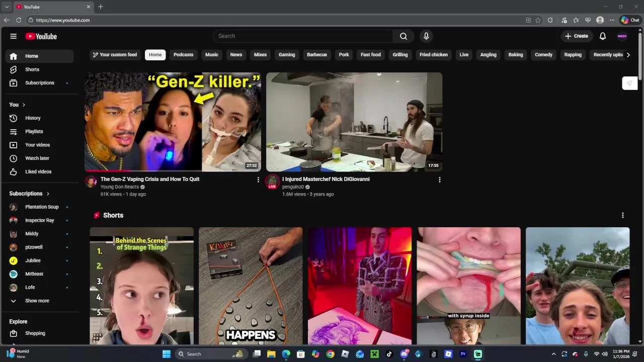Screen dimensions: 644x362
Task: Select the Comedy chip
Action: point(543,55)
